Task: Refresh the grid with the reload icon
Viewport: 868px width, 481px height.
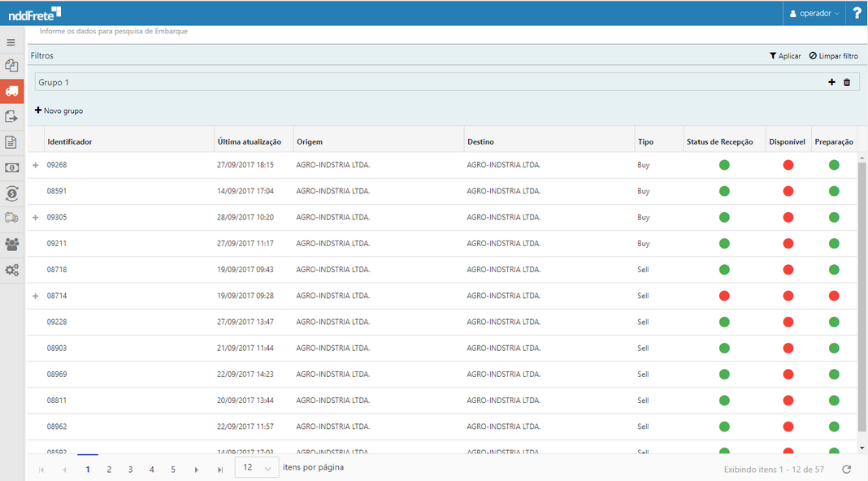Action: click(x=847, y=469)
